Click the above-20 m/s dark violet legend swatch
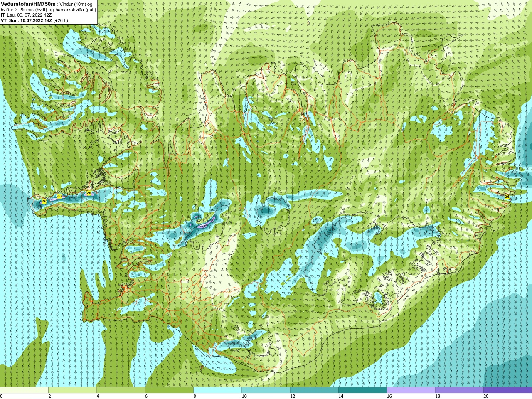This screenshot has width=532, height=399. tap(507, 390)
